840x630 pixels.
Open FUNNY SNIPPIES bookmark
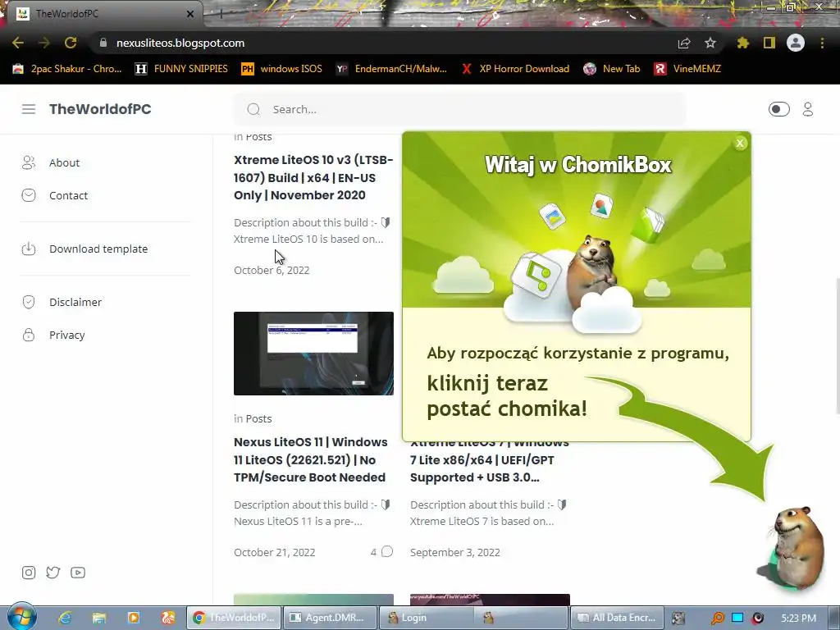[x=181, y=69]
